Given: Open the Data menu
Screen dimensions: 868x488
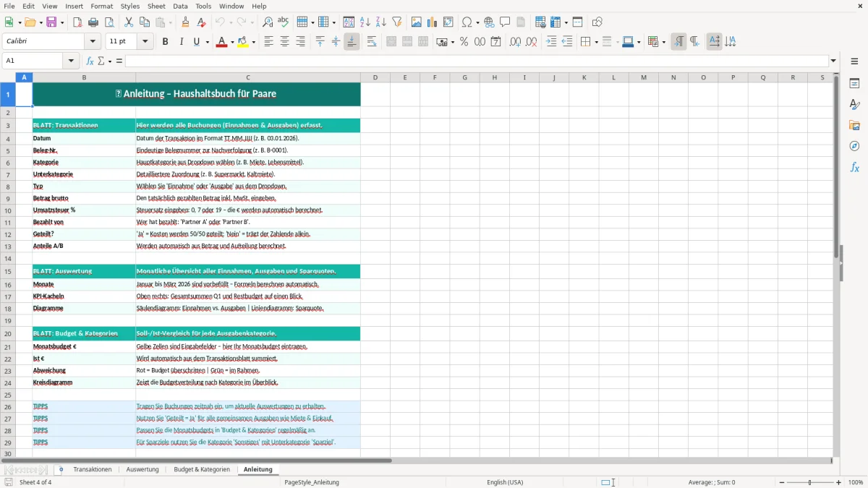Looking at the screenshot, I should click(180, 6).
